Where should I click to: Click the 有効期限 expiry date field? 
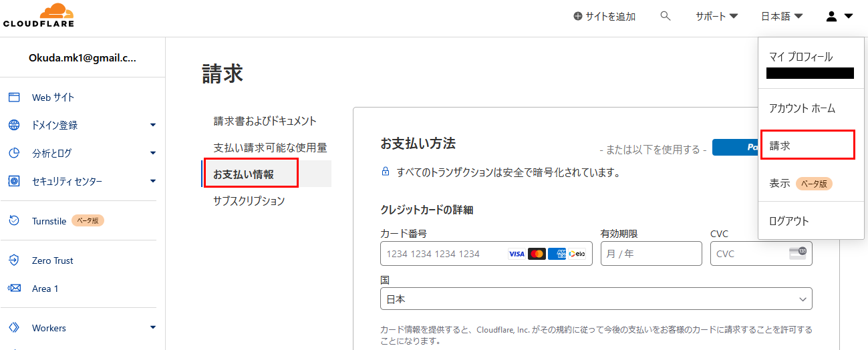click(x=651, y=254)
